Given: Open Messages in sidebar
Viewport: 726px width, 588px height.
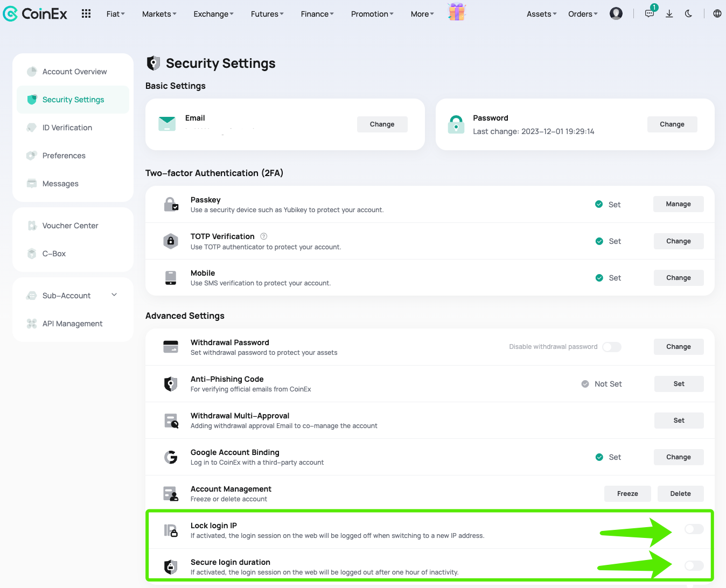Looking at the screenshot, I should pyautogui.click(x=73, y=184).
